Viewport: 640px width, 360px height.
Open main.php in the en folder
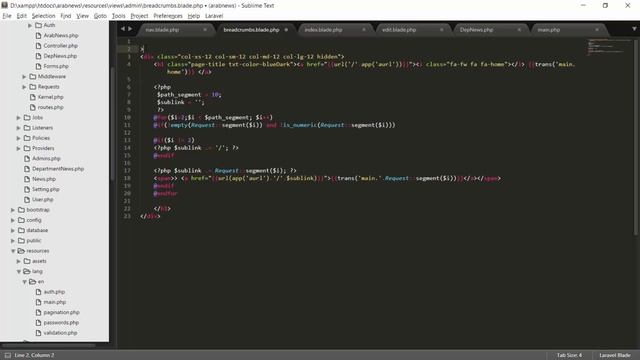(x=55, y=302)
